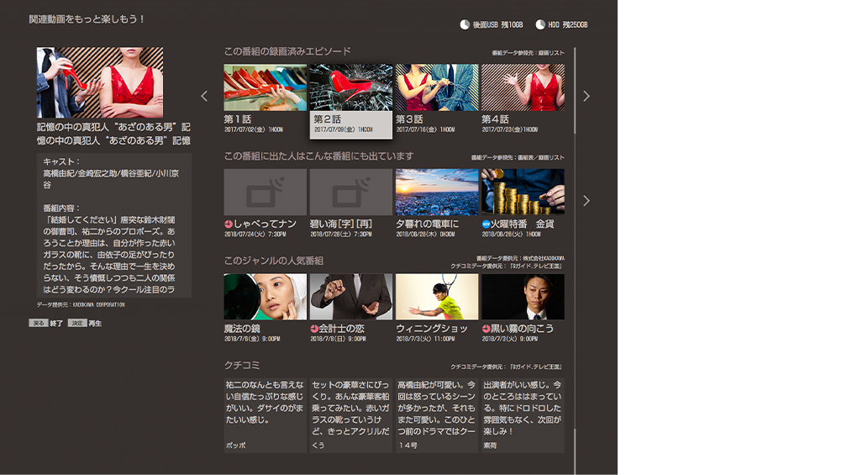Image resolution: width=868 pixels, height=475 pixels.
Task: Click the main program image at top left
Action: (100, 82)
